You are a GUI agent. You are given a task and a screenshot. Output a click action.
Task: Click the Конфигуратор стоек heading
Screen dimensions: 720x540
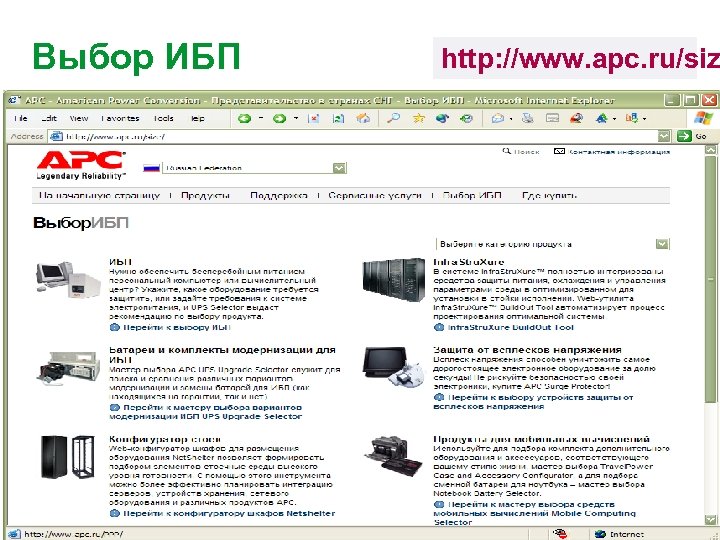pos(165,439)
